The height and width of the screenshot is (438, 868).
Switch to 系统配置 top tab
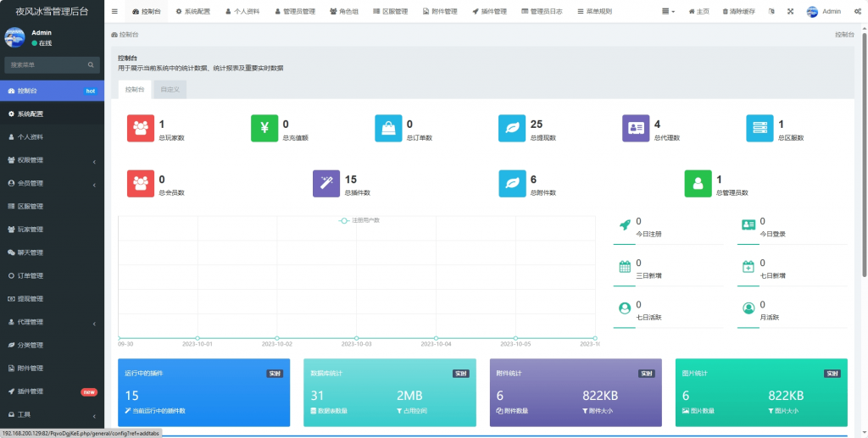[193, 11]
